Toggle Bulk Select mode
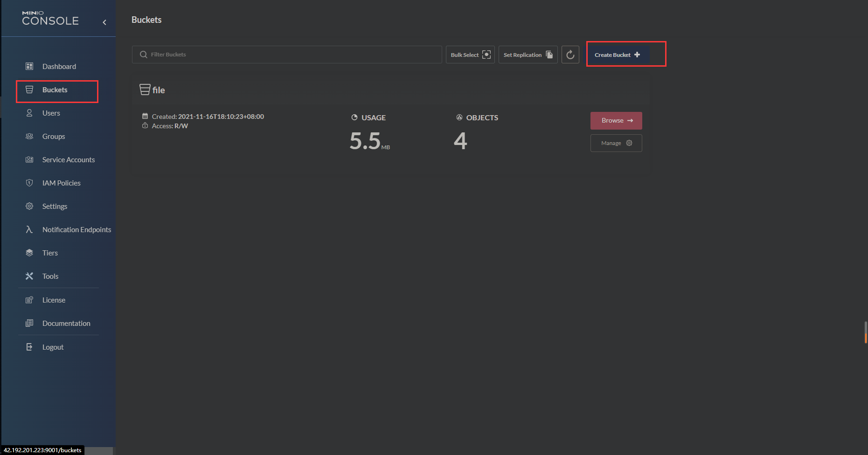This screenshot has width=868, height=455. [x=470, y=55]
